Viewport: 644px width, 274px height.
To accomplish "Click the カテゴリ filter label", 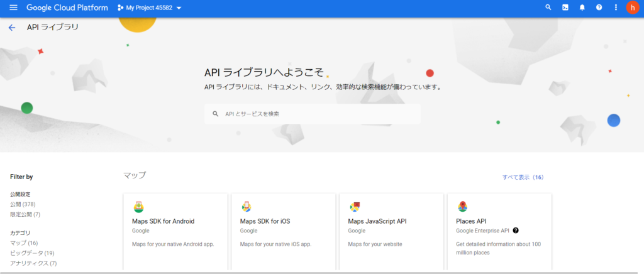I will [x=20, y=233].
